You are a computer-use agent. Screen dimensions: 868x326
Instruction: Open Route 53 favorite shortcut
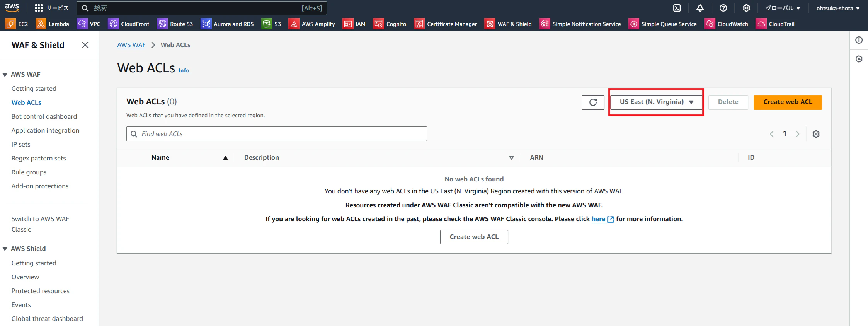(x=175, y=24)
